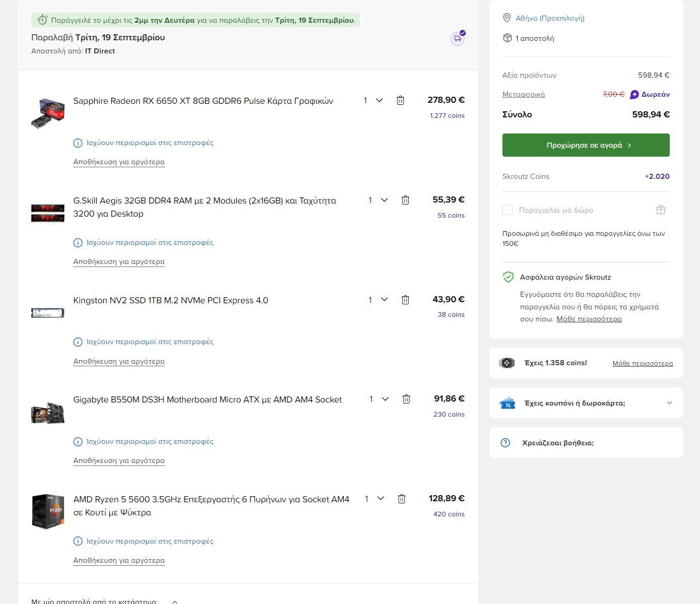Open Kingston NV2 SSD 1TB product title

[x=171, y=300]
